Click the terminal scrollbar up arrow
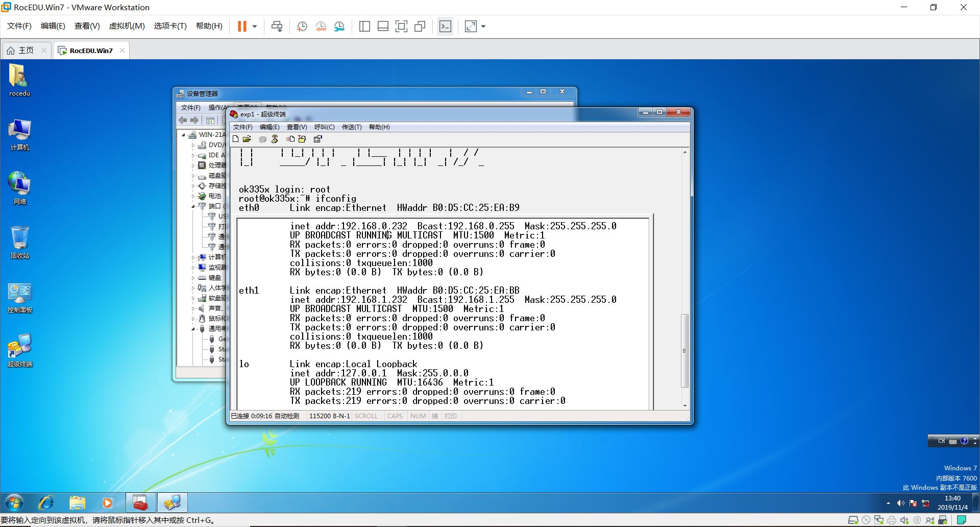This screenshot has width=980, height=527. [x=685, y=152]
